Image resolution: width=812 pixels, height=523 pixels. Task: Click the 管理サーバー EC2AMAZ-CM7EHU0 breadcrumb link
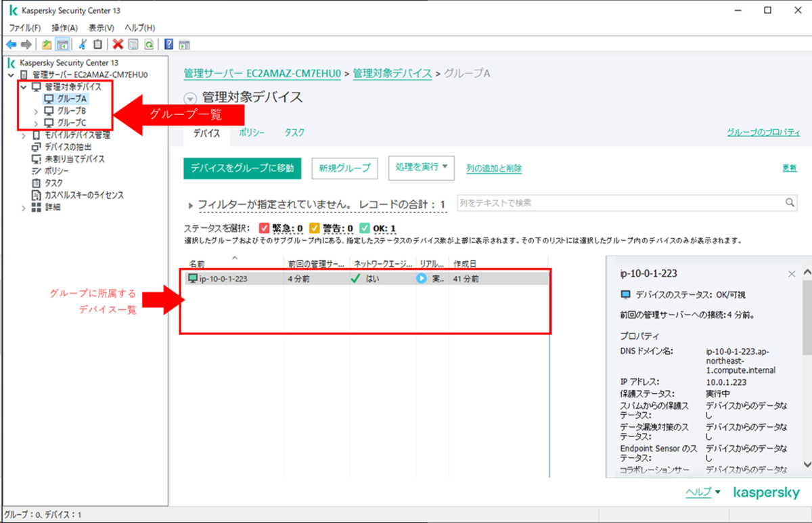[x=263, y=73]
